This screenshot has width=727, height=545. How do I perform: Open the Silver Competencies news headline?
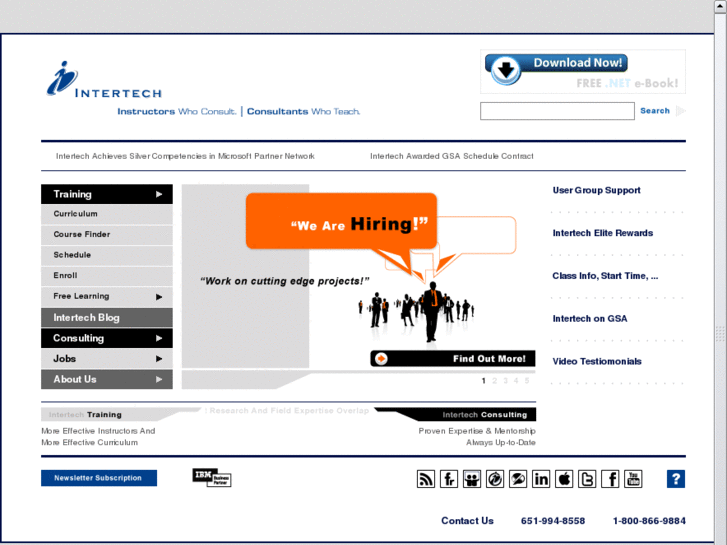[x=185, y=156]
